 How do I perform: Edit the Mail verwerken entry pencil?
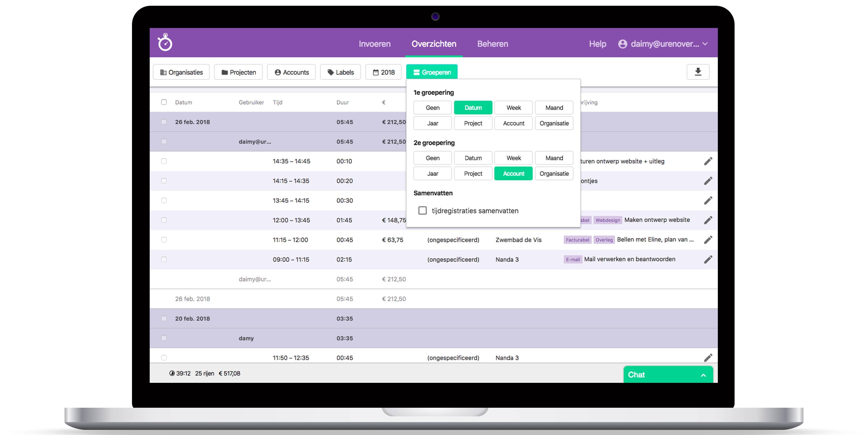pos(708,259)
